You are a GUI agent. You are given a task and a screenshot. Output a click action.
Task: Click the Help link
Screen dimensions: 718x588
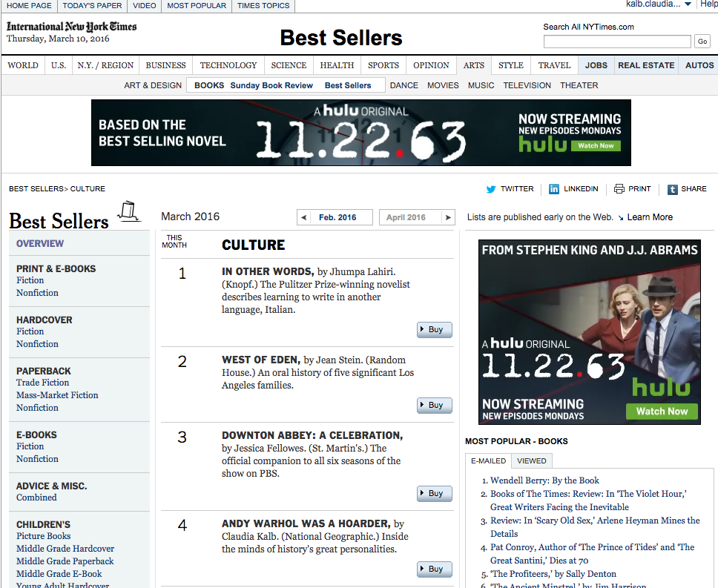point(709,4)
